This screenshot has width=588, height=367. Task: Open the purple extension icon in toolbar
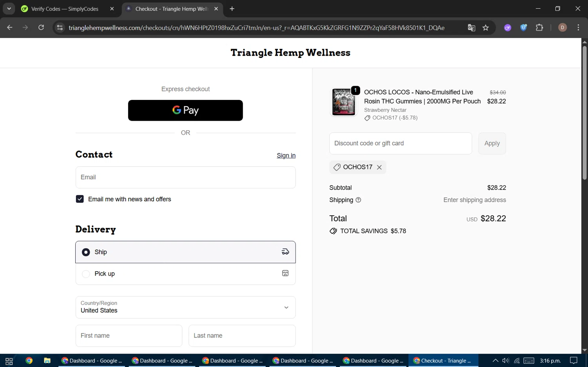[x=508, y=27]
